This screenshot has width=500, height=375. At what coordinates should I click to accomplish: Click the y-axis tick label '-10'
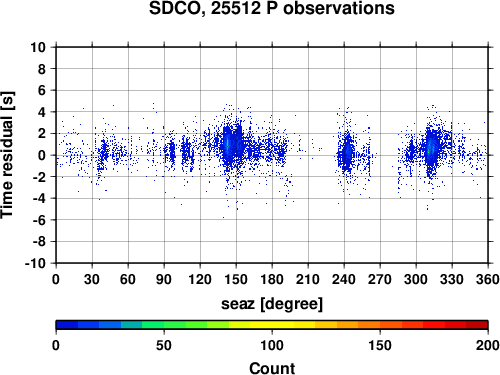pyautogui.click(x=35, y=263)
